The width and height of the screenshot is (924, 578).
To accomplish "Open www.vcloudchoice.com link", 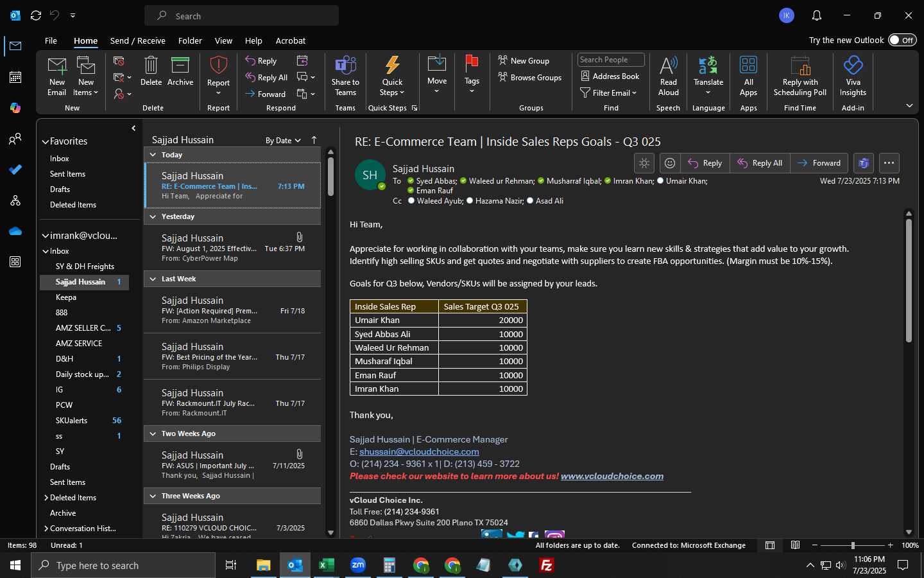I will (612, 476).
